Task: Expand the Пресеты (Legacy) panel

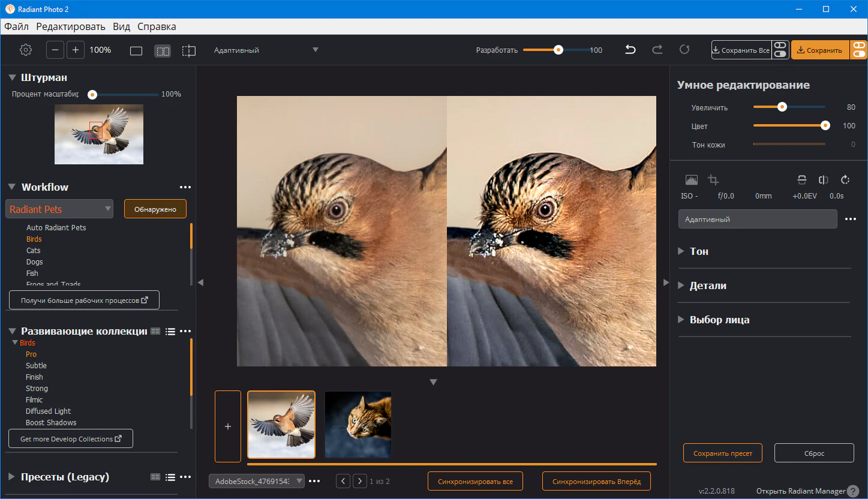Action: click(x=11, y=477)
